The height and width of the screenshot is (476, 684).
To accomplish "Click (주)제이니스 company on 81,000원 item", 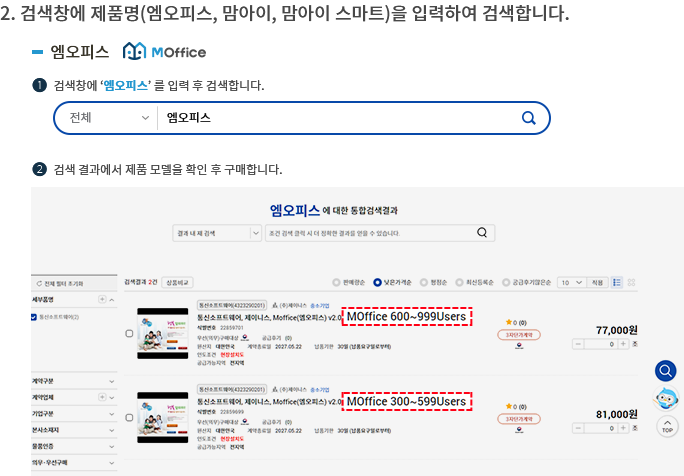I will [293, 390].
